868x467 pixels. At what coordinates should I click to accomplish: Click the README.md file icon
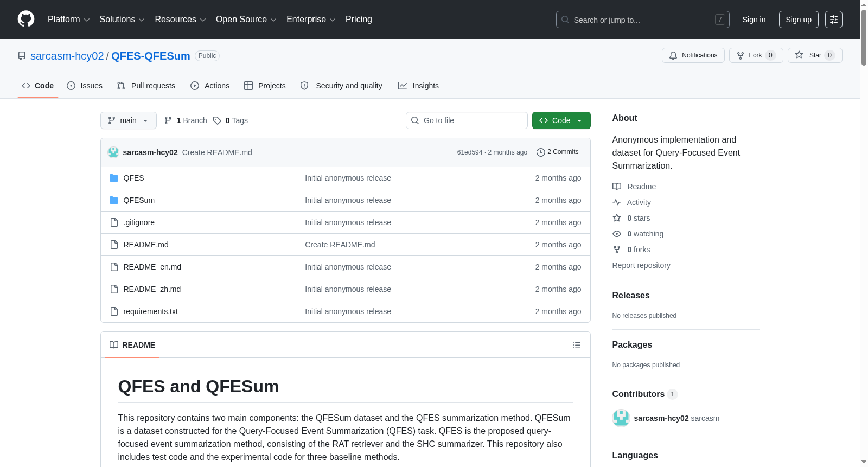[114, 245]
